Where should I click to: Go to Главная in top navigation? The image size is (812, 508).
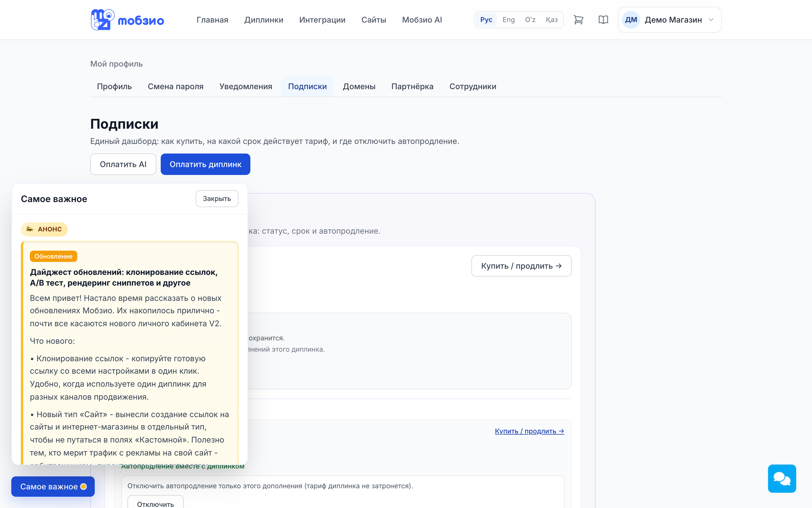pos(212,20)
